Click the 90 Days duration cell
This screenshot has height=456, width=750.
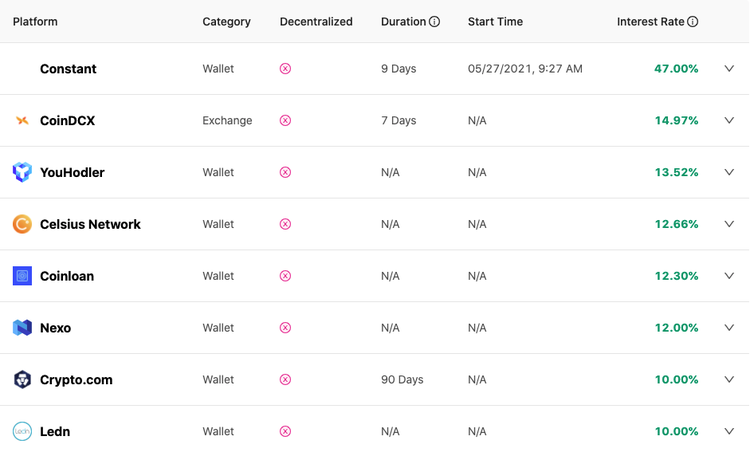402,379
